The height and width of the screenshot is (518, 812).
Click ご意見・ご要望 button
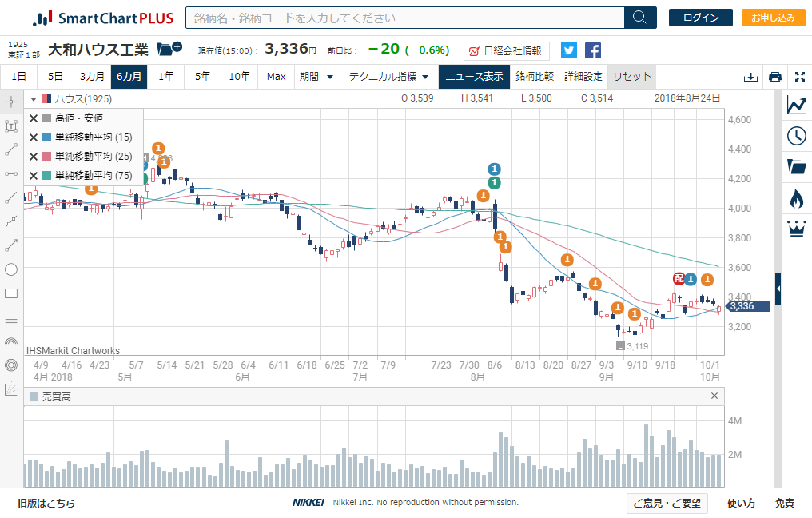click(x=667, y=503)
